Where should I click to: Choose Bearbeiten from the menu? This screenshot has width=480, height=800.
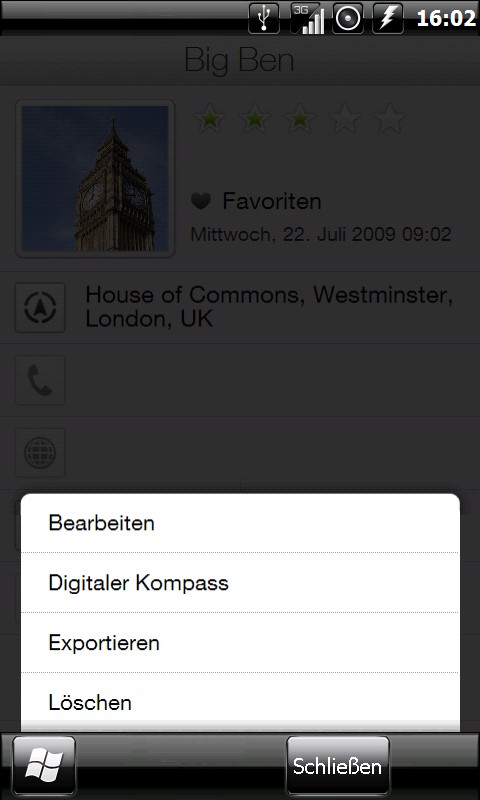click(x=240, y=523)
